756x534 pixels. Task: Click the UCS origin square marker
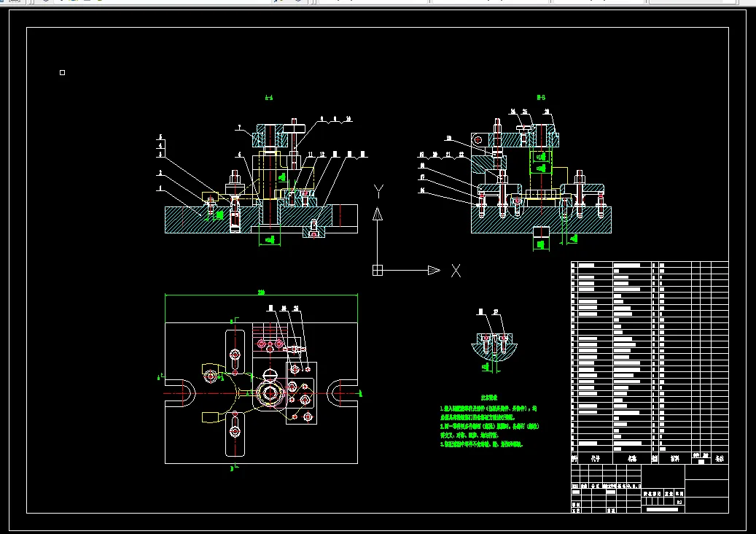pos(378,270)
